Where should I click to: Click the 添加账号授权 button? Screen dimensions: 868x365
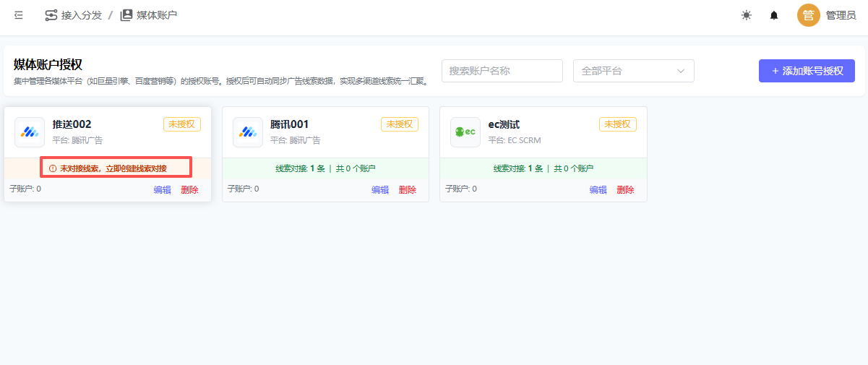tap(807, 71)
